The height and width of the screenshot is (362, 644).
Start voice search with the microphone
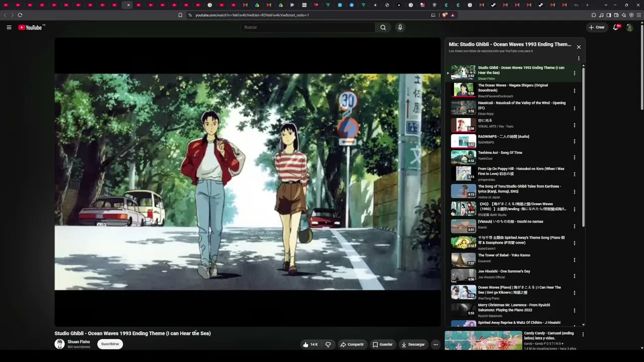click(400, 27)
